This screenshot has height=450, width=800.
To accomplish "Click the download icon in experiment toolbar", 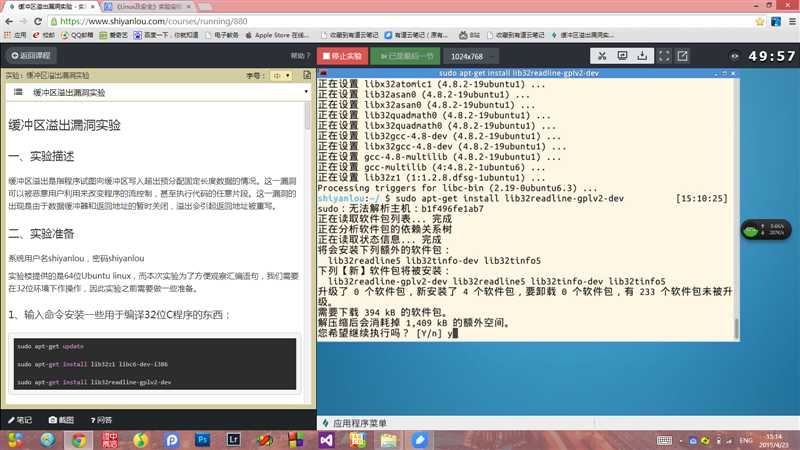I will [642, 56].
